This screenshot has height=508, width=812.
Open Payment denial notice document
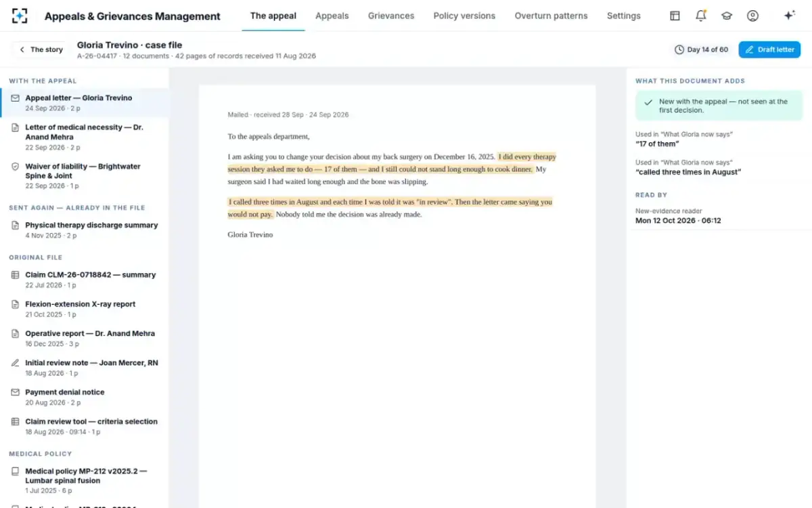point(84,397)
